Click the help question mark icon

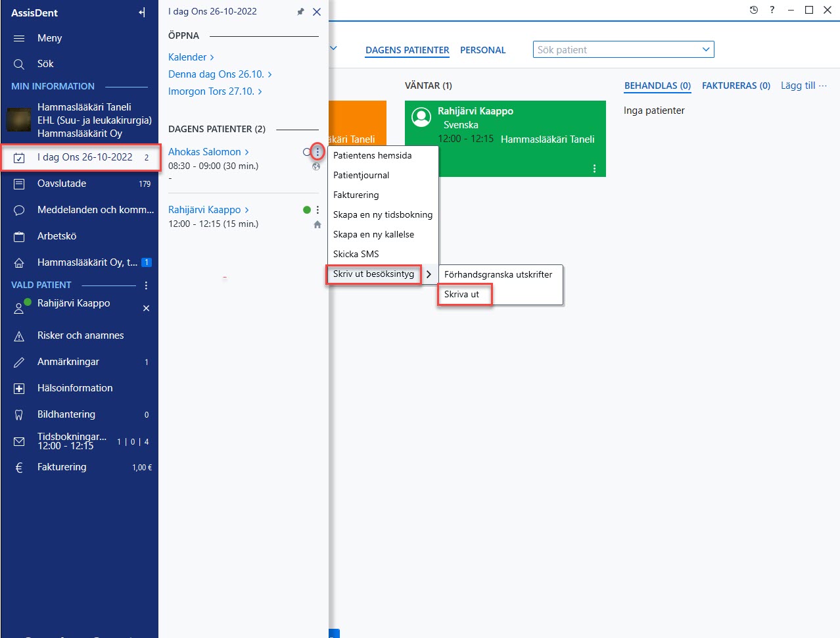[772, 10]
